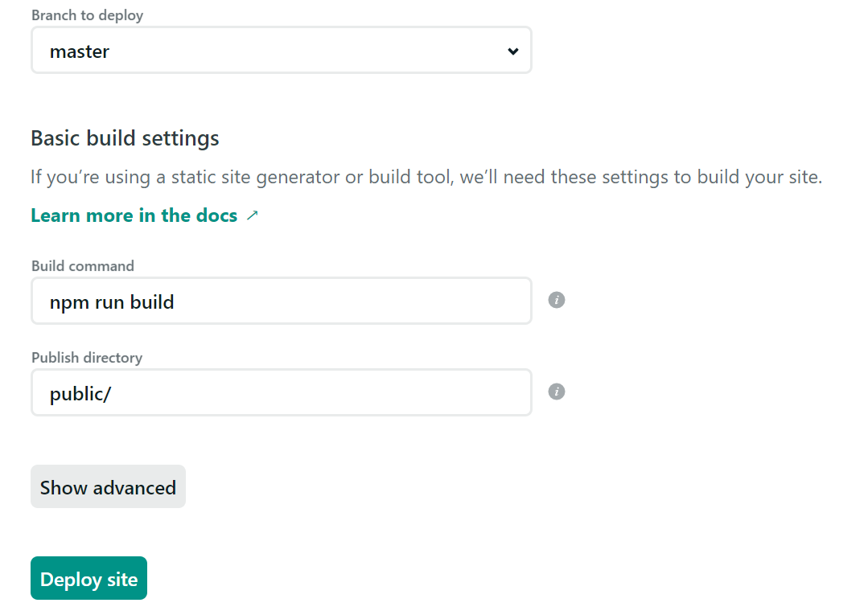Click the Publish directory label
The image size is (868, 611).
coord(86,358)
